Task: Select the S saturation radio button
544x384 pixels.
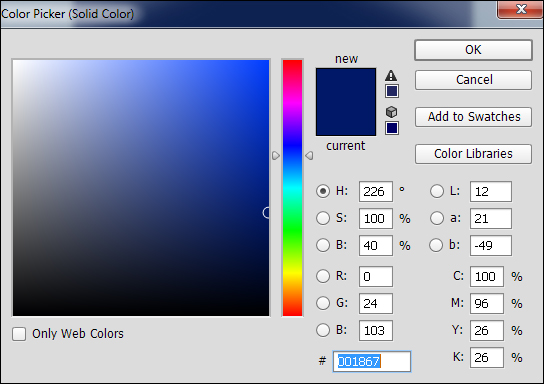Action: coord(323,218)
